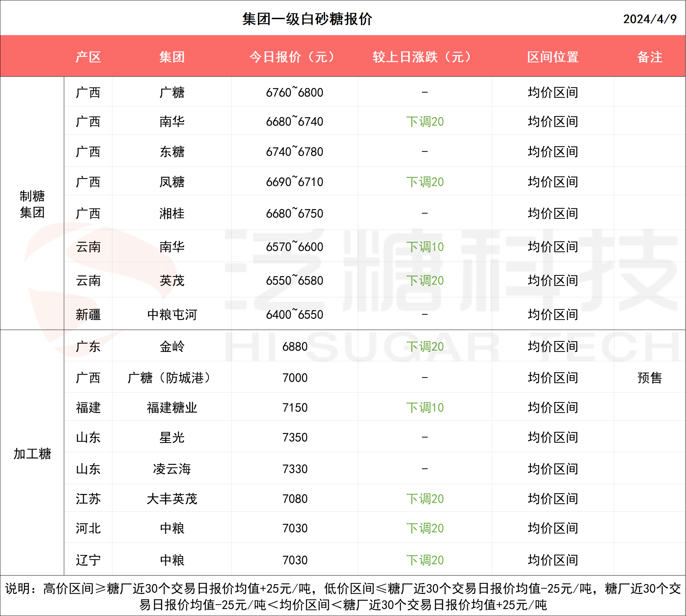Click the 6760~6800 price for 广糖
686x616 pixels.
click(x=294, y=93)
